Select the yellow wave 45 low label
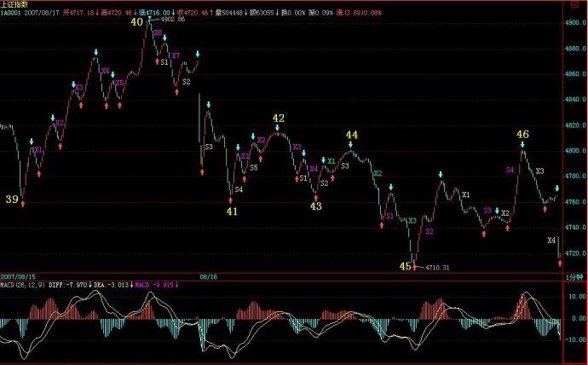The width and height of the screenshot is (588, 365). pos(406,266)
